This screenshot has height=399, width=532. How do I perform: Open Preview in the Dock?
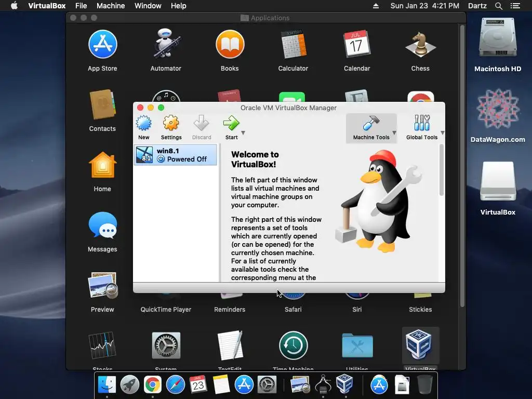300,385
